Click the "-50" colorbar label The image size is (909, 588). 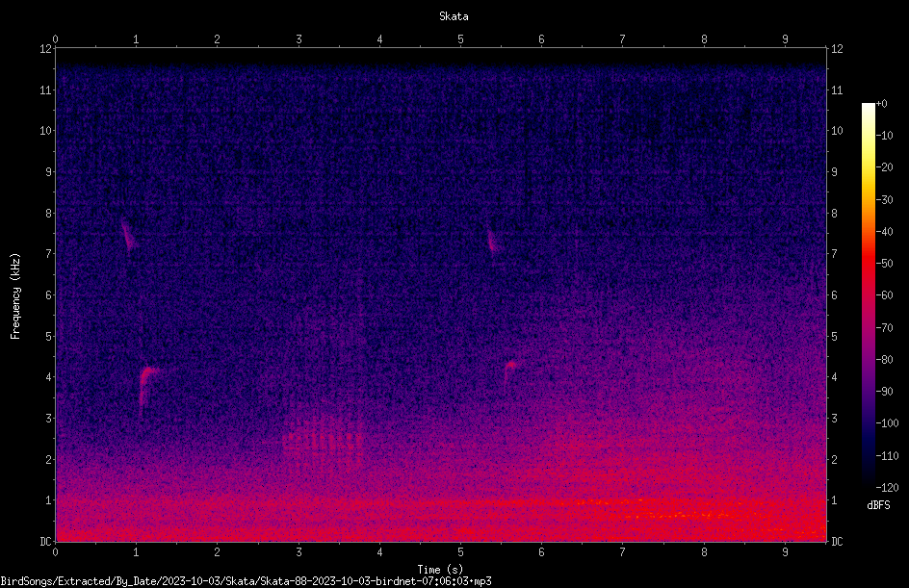tap(884, 263)
